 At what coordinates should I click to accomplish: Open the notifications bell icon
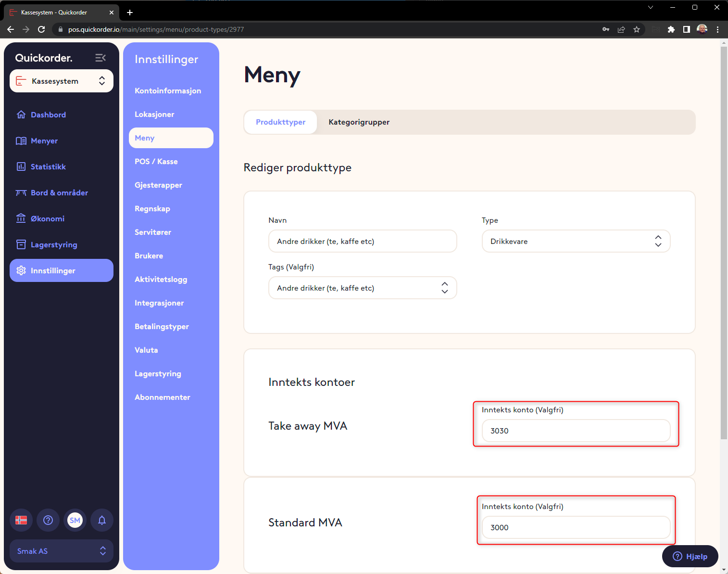(102, 520)
